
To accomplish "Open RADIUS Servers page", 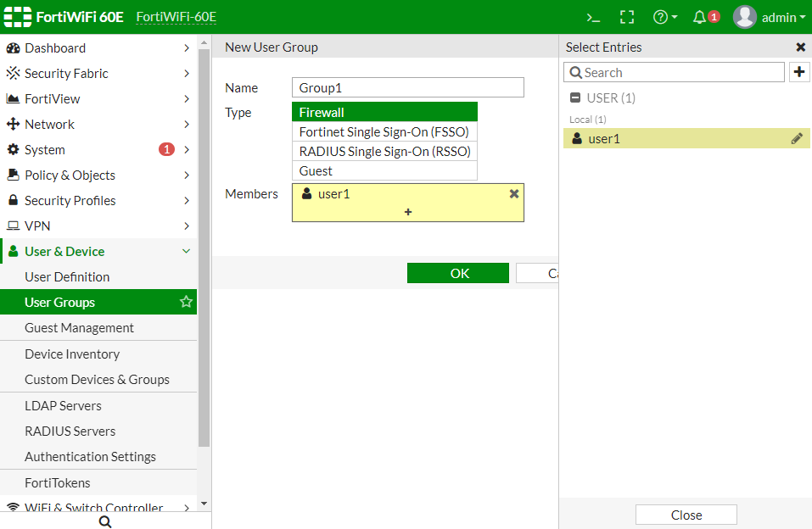I will point(98,432).
